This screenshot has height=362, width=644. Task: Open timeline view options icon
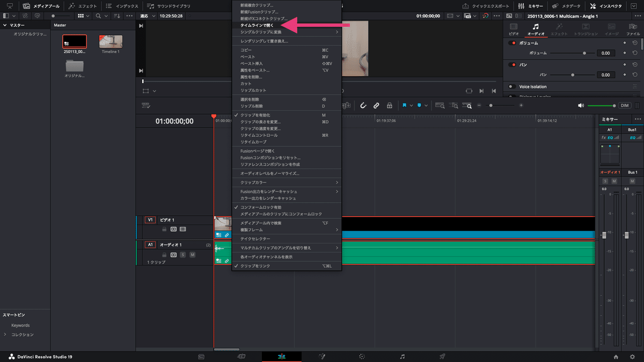(x=145, y=106)
